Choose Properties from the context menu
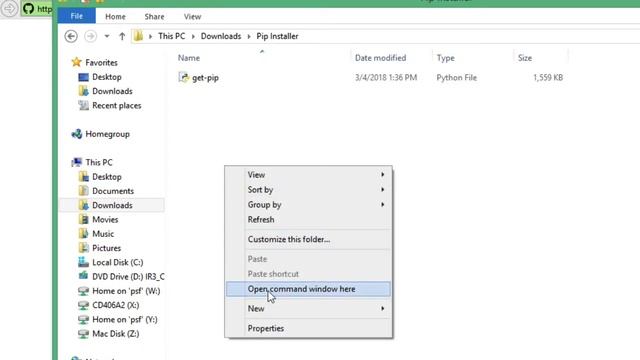This screenshot has width=640, height=360. pyautogui.click(x=308, y=328)
